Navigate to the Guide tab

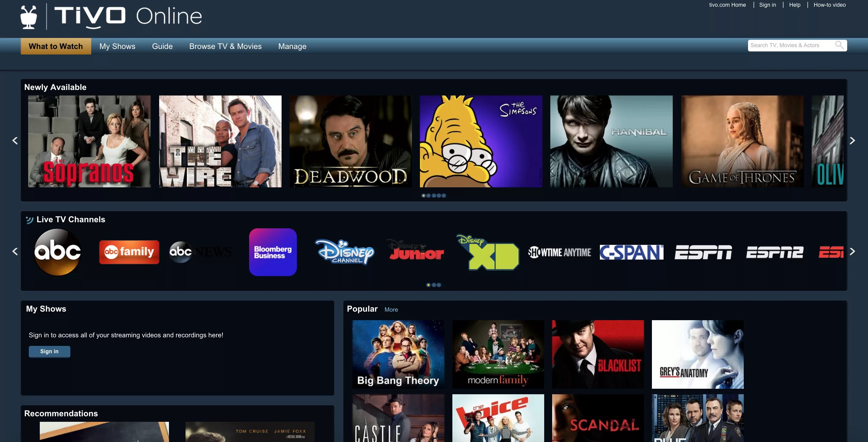click(162, 46)
